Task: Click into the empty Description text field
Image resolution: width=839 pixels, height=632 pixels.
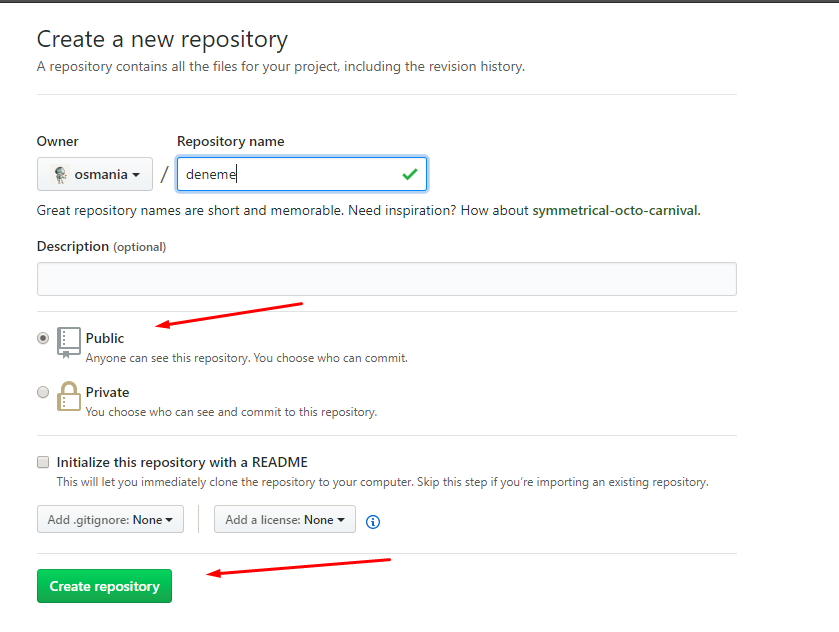Action: 386,279
